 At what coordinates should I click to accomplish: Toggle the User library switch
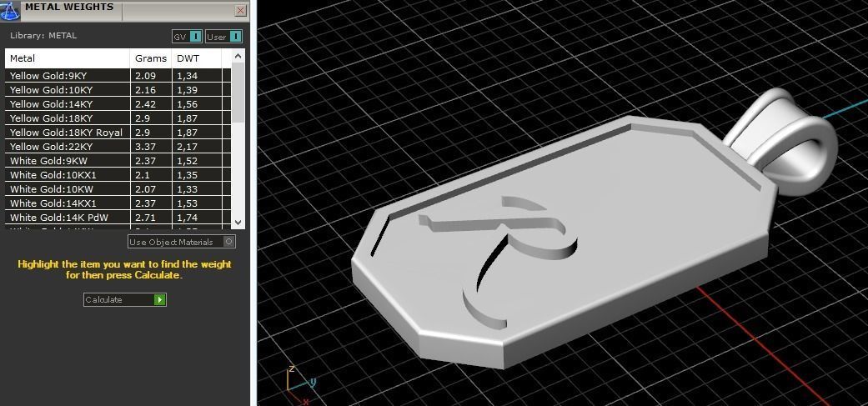click(x=223, y=37)
